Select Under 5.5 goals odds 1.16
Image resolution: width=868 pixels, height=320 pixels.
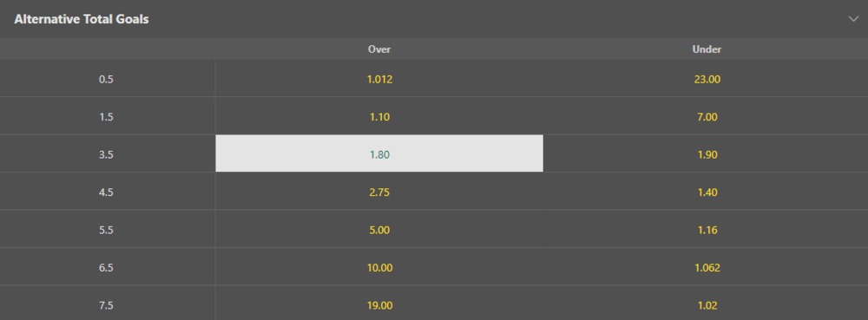click(x=707, y=229)
